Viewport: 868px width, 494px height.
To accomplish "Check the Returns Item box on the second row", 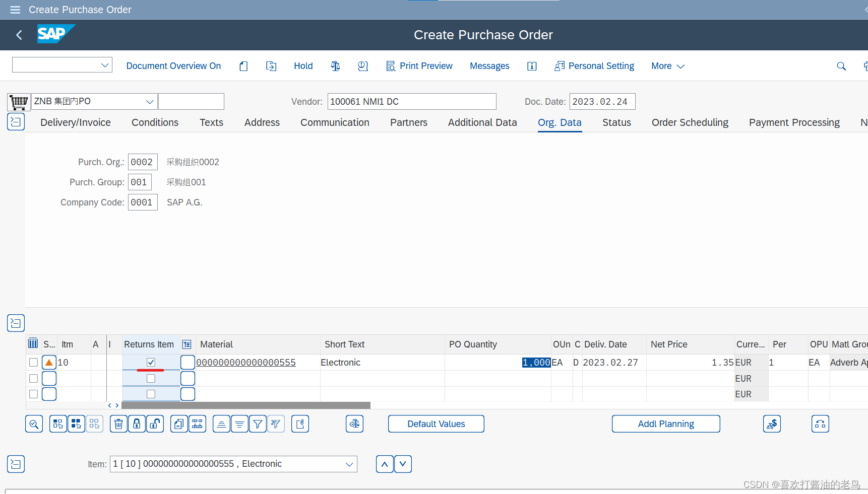I will pyautogui.click(x=151, y=378).
